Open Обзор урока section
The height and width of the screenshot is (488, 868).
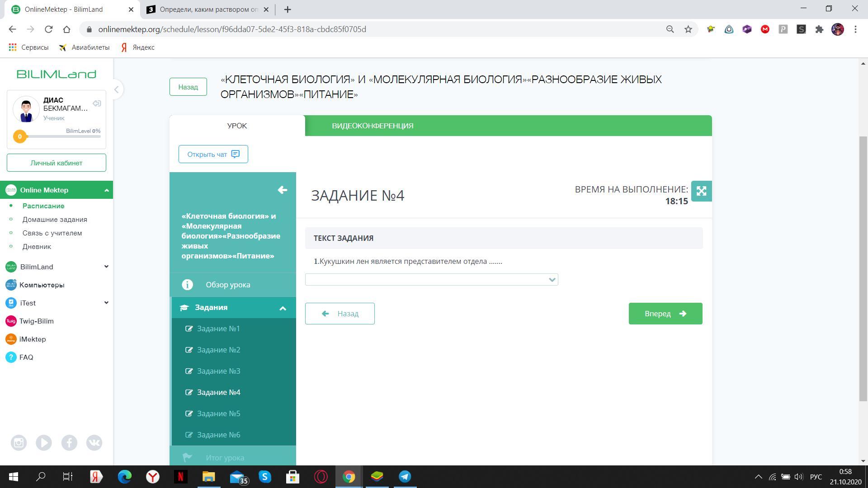point(234,285)
